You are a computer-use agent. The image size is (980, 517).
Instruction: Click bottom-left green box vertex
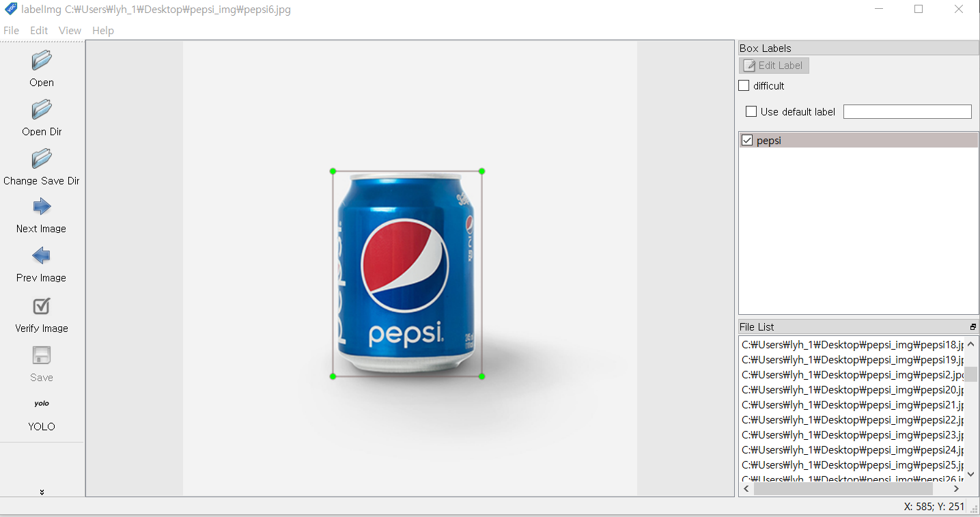[x=333, y=376]
